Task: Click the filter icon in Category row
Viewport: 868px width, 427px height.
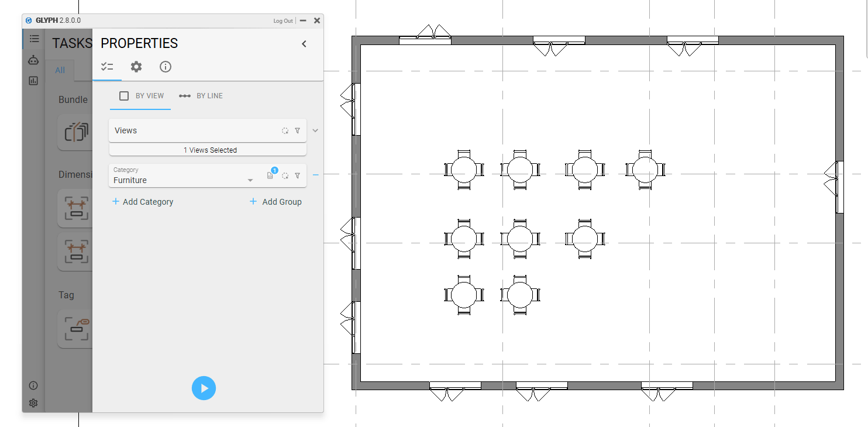Action: pyautogui.click(x=297, y=175)
